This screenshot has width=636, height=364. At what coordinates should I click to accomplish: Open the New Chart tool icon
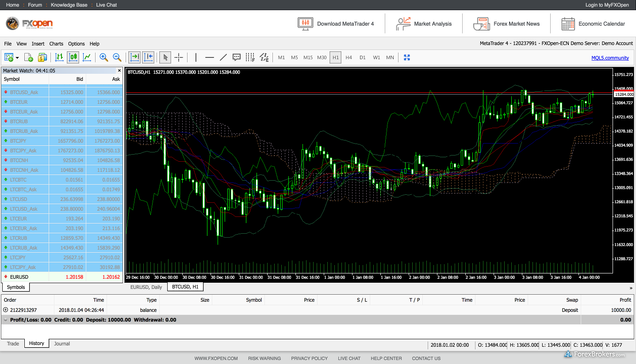(x=9, y=57)
